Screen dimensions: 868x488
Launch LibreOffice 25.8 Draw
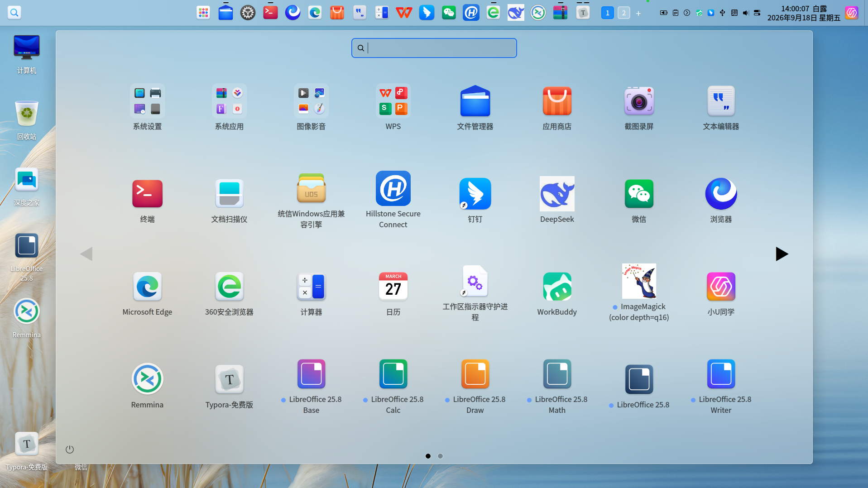pyautogui.click(x=475, y=374)
